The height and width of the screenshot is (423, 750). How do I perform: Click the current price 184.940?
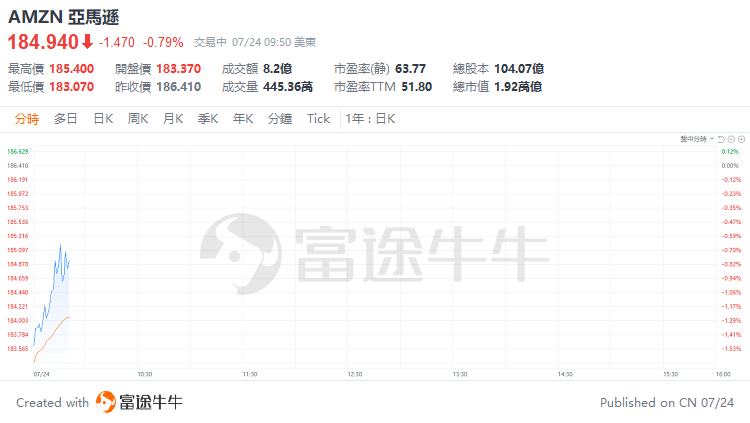pos(43,42)
